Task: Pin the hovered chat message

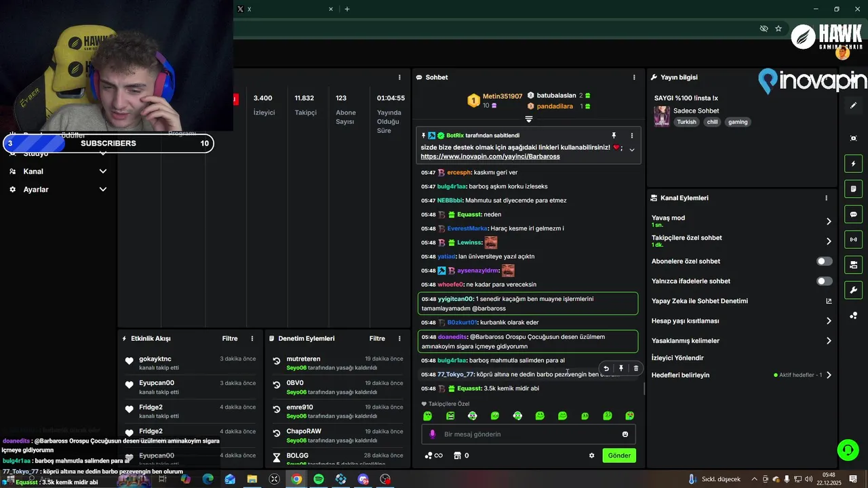Action: (x=620, y=369)
